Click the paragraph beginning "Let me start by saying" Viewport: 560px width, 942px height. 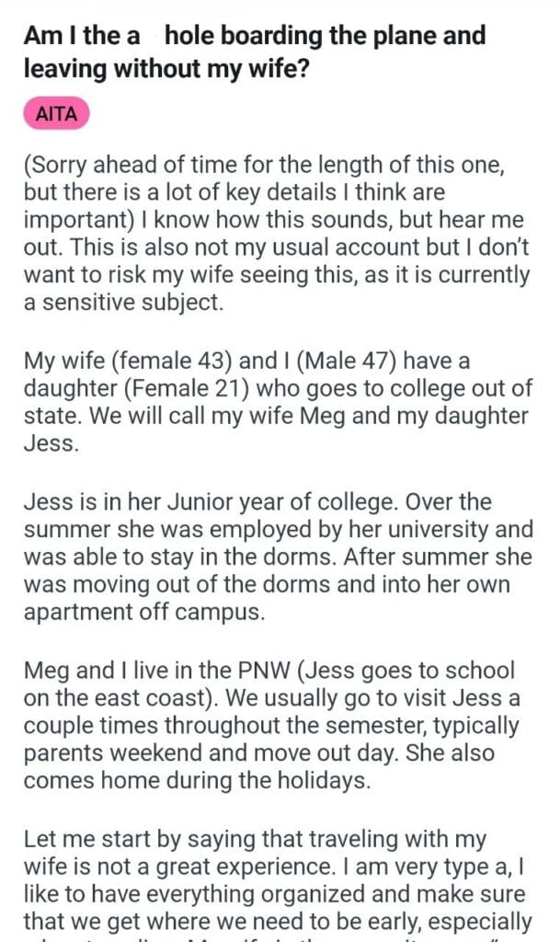[274, 877]
